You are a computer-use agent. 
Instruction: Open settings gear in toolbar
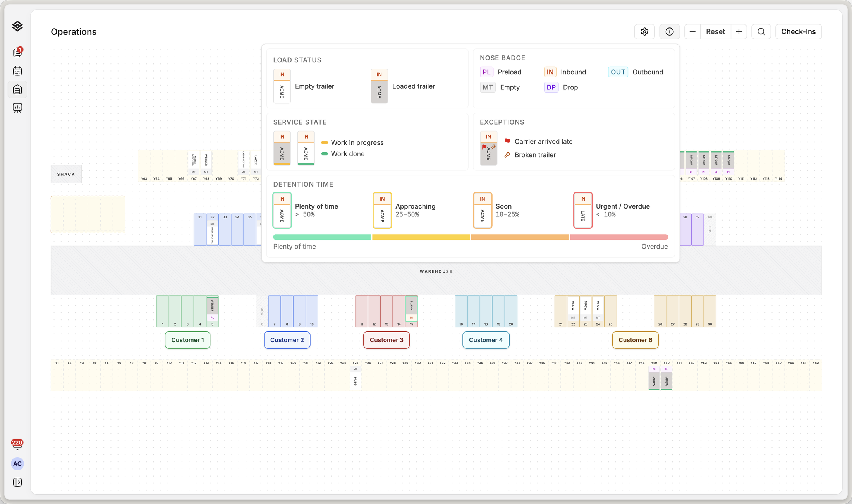(644, 32)
